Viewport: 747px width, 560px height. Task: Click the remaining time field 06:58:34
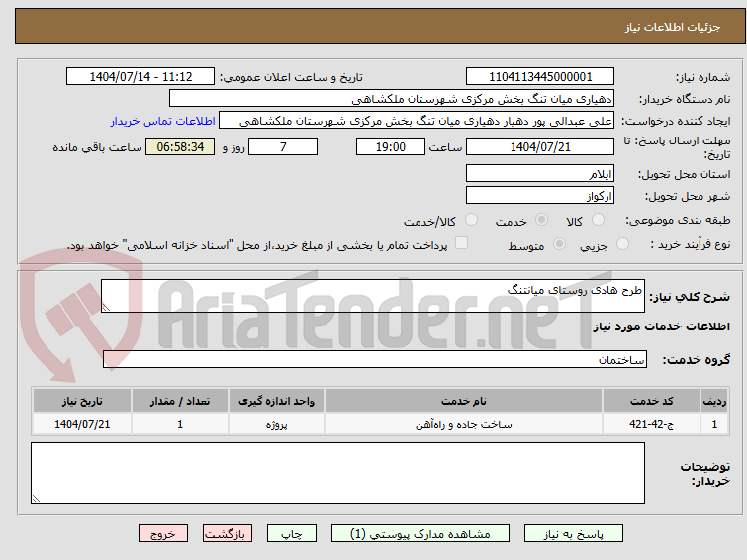click(180, 146)
